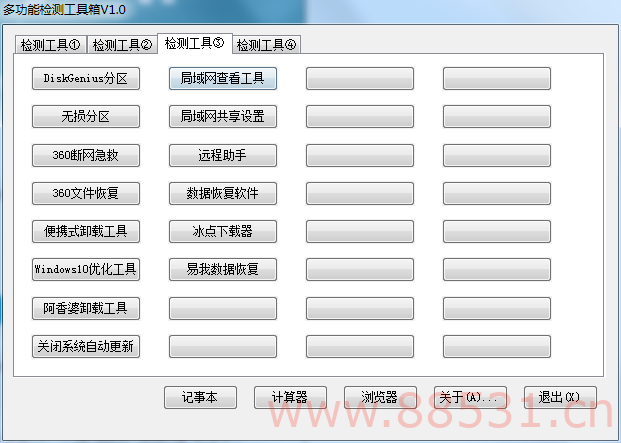Open 浏览器 browser button

(x=380, y=397)
